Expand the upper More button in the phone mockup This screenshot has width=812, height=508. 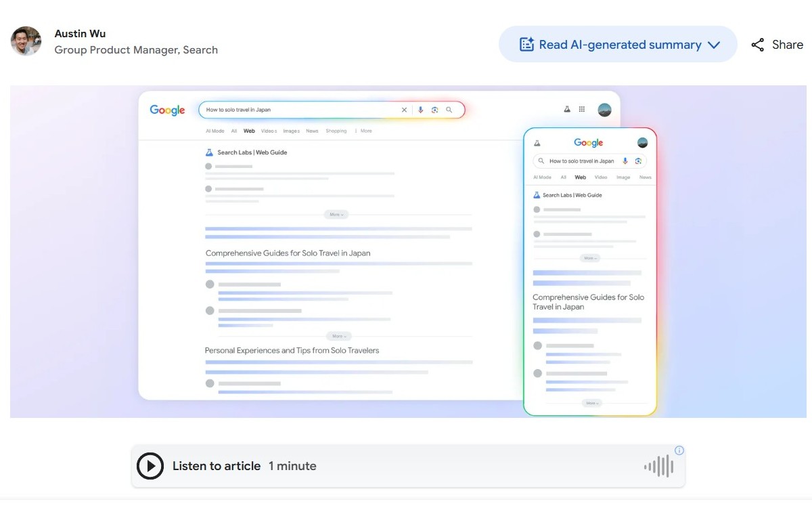coord(589,258)
